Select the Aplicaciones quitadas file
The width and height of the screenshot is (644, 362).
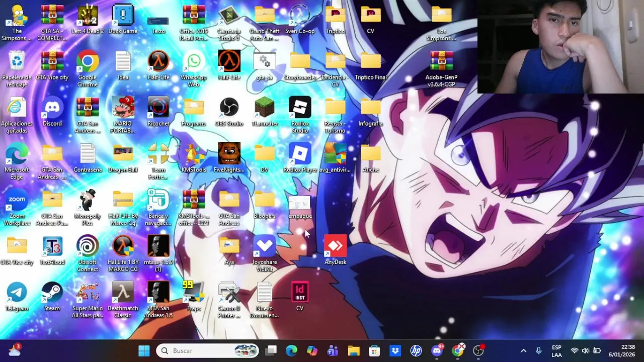[17, 116]
